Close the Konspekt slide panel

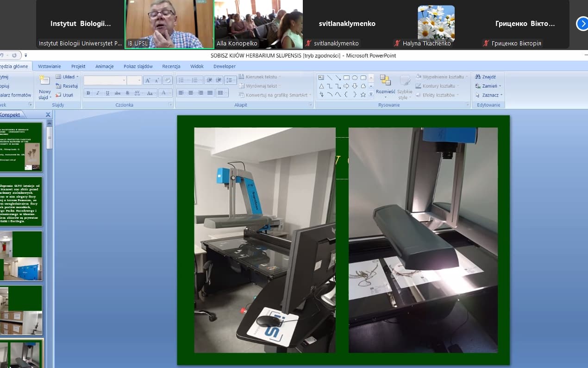[48, 115]
